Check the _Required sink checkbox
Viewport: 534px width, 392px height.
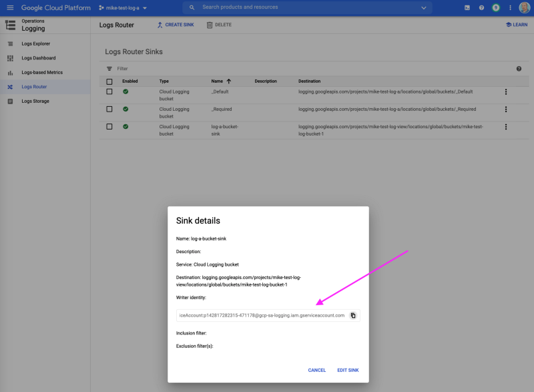(x=109, y=110)
